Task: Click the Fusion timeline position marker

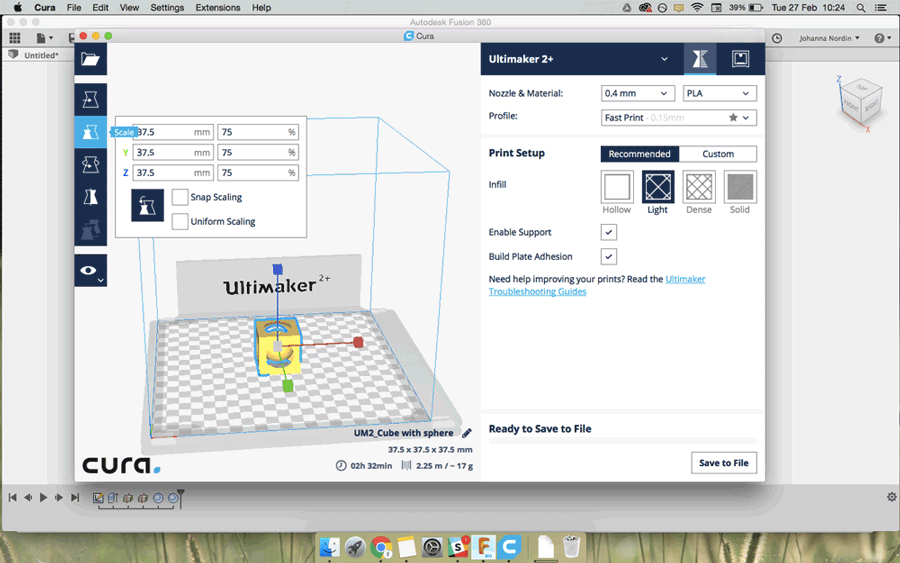Action: [180, 497]
